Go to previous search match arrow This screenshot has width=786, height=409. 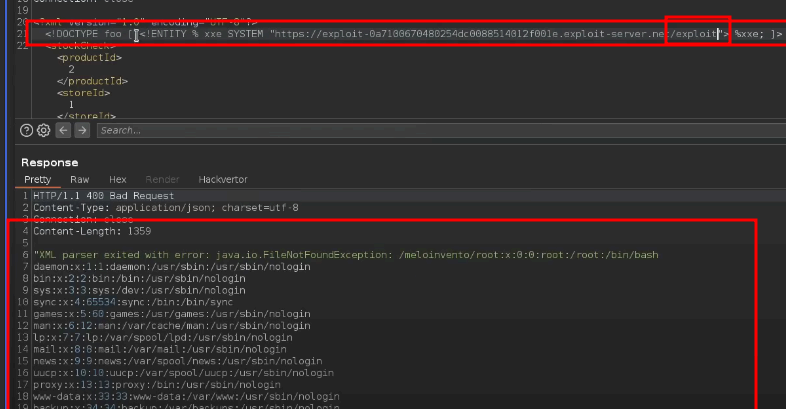pyautogui.click(x=63, y=130)
